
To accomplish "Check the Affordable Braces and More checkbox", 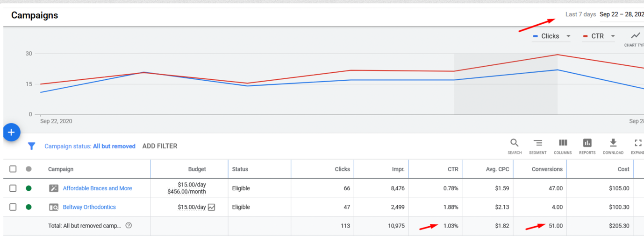I will tap(13, 188).
